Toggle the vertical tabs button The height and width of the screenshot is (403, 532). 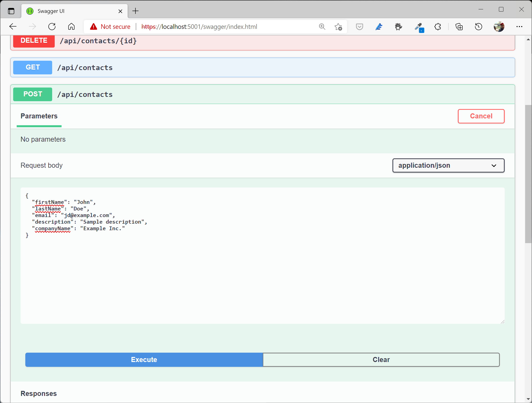click(x=11, y=11)
